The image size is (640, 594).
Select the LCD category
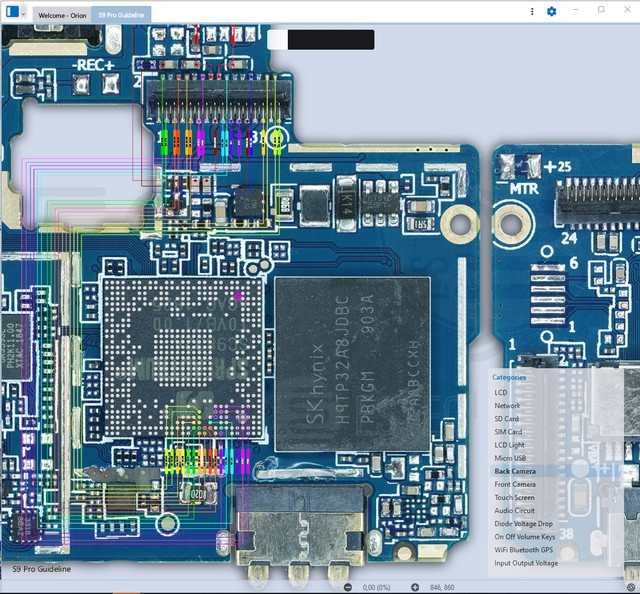501,392
